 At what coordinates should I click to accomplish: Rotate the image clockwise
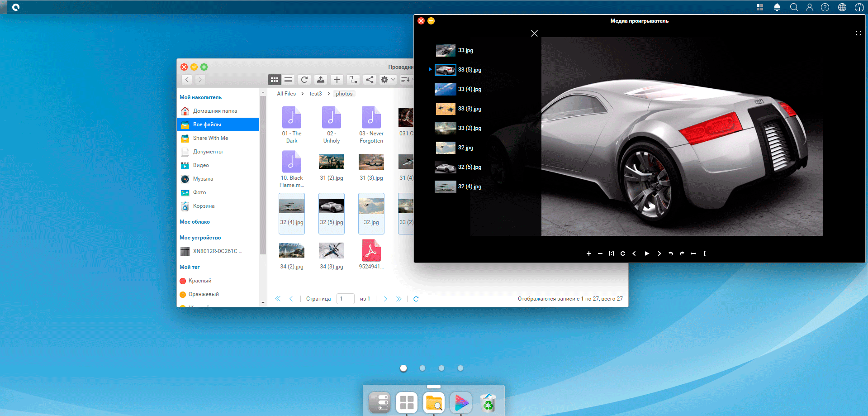pos(682,253)
